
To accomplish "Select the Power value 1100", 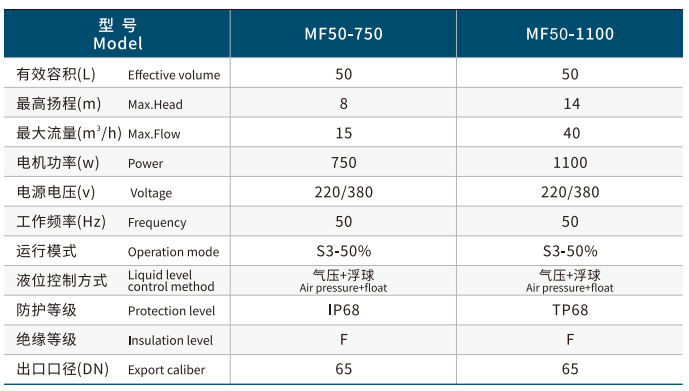I will tap(570, 163).
